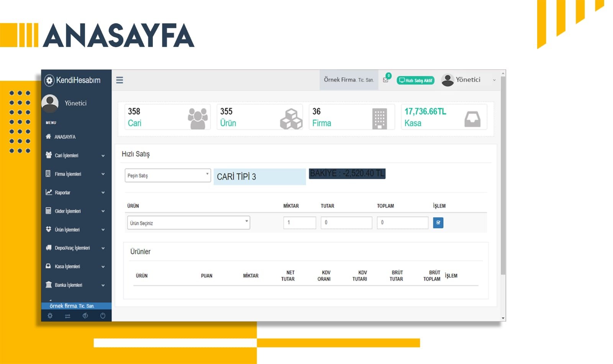Screen dimensions: 613x364
Task: Open the mail notifications envelope icon
Action: point(385,80)
